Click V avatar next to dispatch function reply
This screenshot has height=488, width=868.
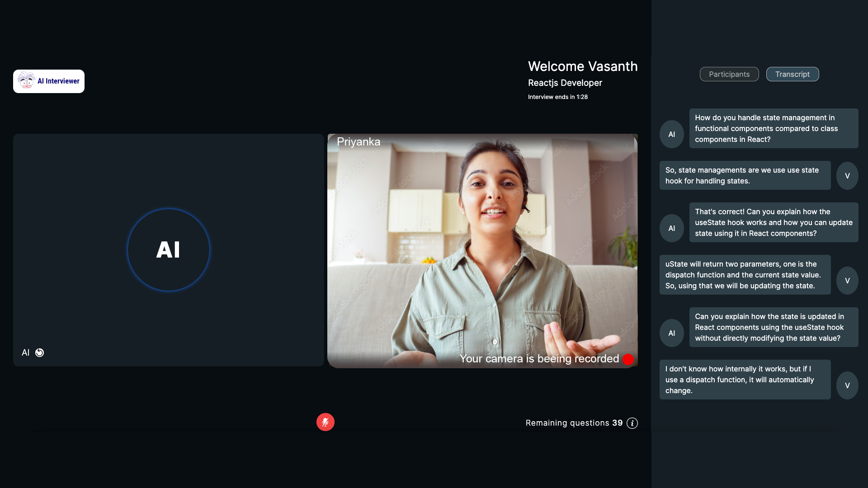(x=847, y=281)
